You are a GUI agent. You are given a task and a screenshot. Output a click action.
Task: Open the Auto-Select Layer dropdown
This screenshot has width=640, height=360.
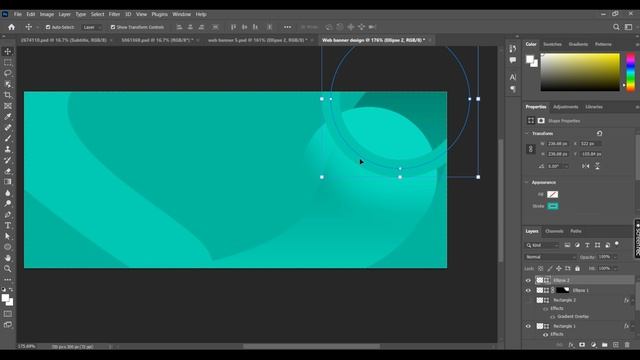pyautogui.click(x=91, y=27)
